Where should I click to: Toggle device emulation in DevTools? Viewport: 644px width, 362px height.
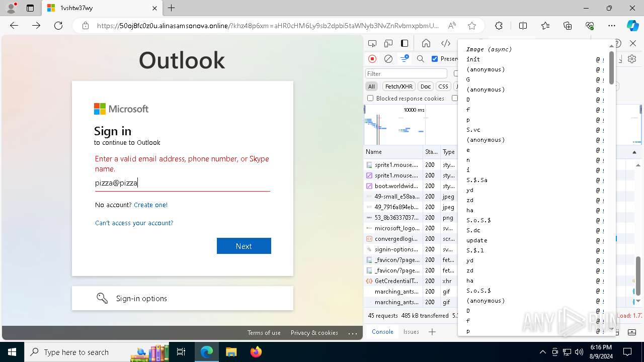[388, 44]
